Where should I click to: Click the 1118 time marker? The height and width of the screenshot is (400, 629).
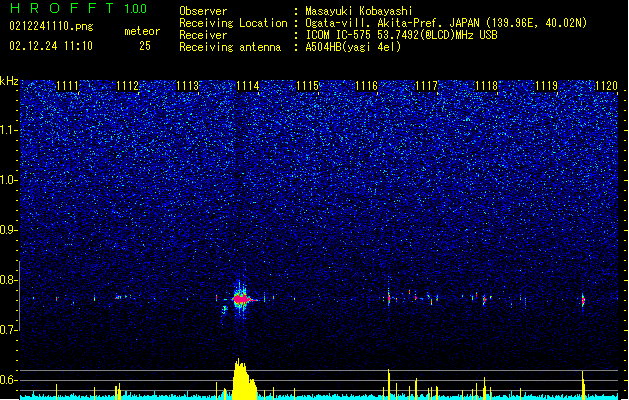(x=486, y=86)
